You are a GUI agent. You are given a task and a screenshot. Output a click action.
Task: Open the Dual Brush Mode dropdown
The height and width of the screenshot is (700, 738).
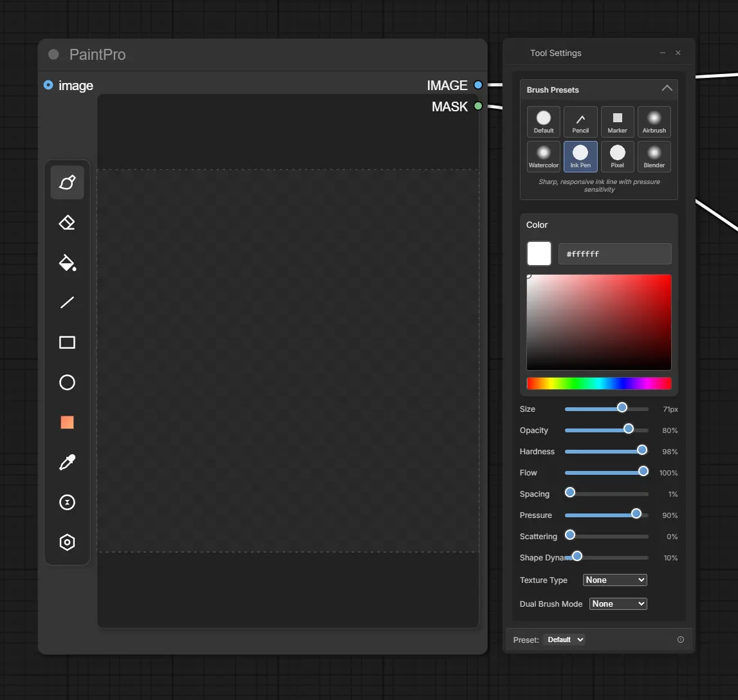pyautogui.click(x=618, y=603)
